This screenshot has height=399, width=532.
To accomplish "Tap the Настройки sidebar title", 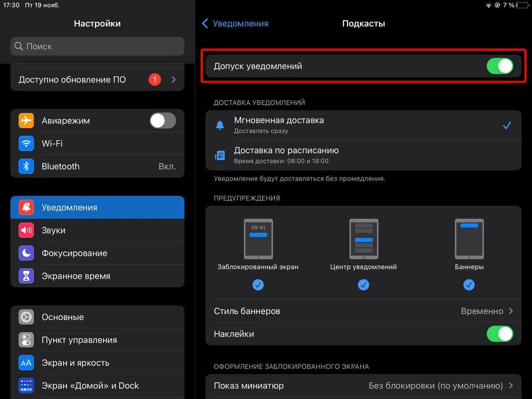I will point(97,24).
